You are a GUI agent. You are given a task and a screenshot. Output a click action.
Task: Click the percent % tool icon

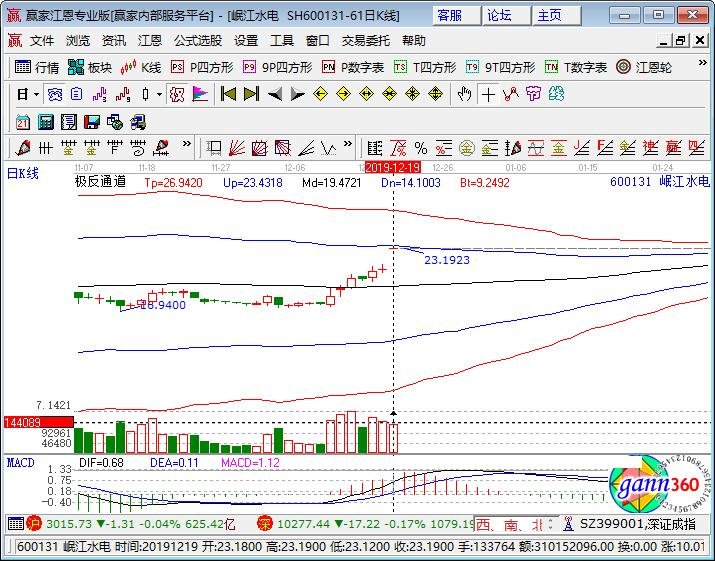pyautogui.click(x=421, y=148)
